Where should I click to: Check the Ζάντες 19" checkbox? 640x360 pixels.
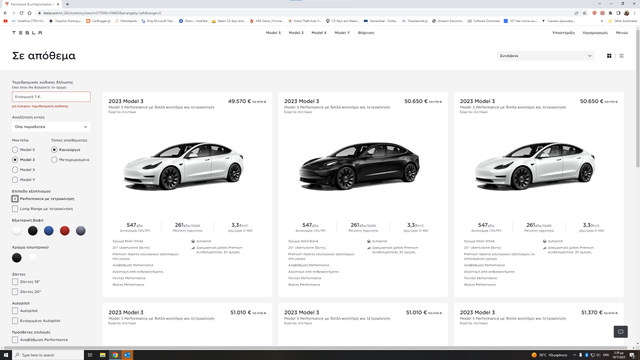(15, 282)
